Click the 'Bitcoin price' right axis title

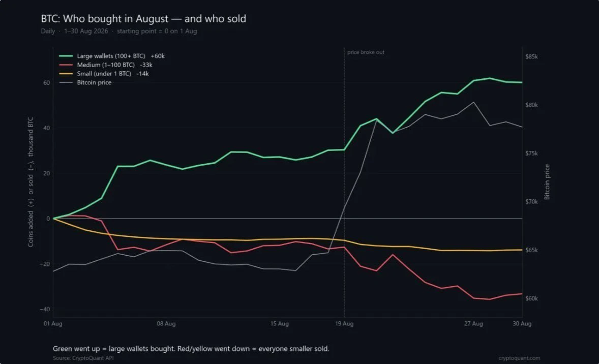coord(547,182)
